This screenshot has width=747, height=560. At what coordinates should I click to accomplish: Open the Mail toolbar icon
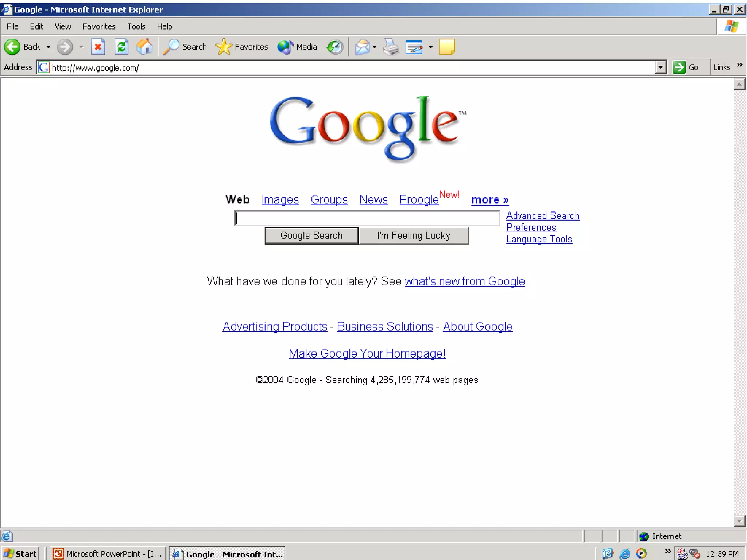point(362,47)
